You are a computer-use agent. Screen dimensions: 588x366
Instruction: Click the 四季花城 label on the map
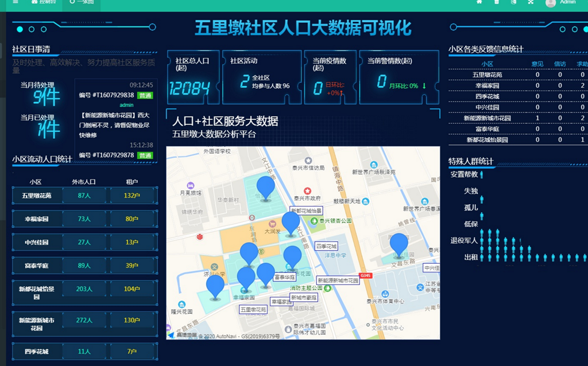(x=327, y=246)
